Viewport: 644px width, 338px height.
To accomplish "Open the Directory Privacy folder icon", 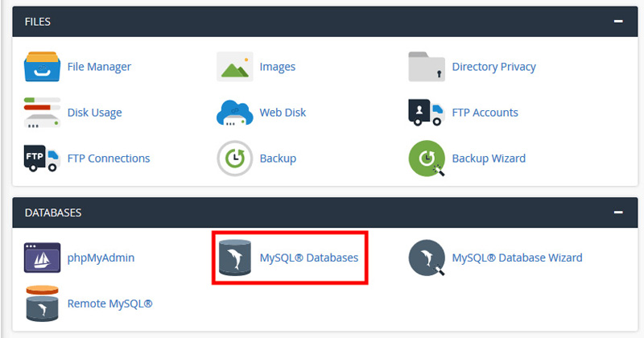I will tap(427, 67).
